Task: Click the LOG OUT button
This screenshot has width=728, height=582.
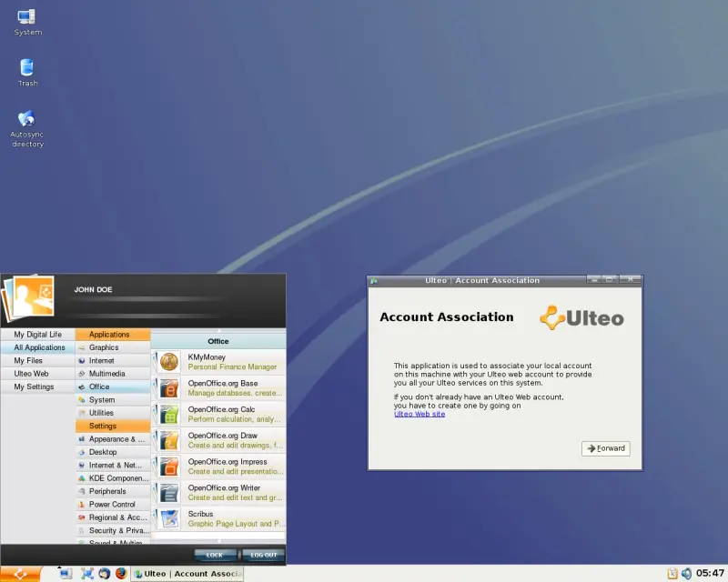Action: 263,555
